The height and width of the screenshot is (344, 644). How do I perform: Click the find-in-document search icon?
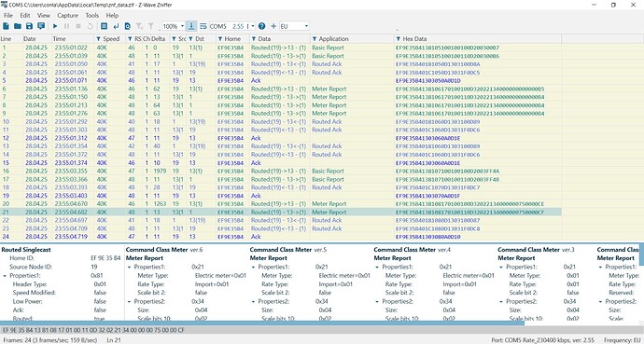(x=128, y=26)
